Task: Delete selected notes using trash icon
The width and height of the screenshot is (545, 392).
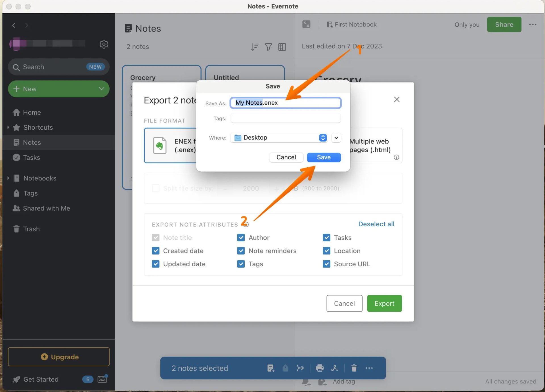Action: 354,368
